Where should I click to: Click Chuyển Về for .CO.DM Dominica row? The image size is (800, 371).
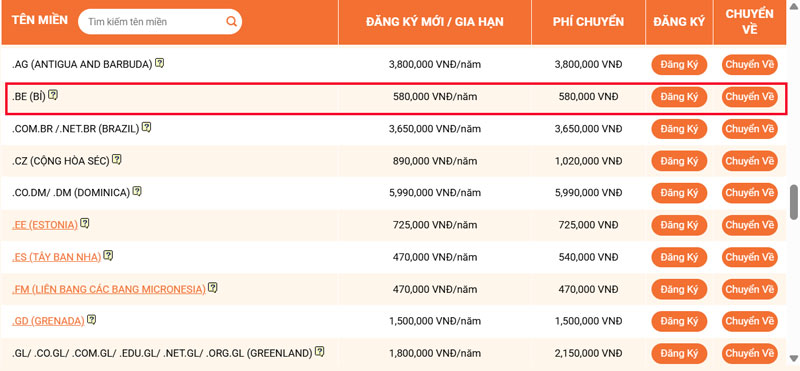pos(749,193)
